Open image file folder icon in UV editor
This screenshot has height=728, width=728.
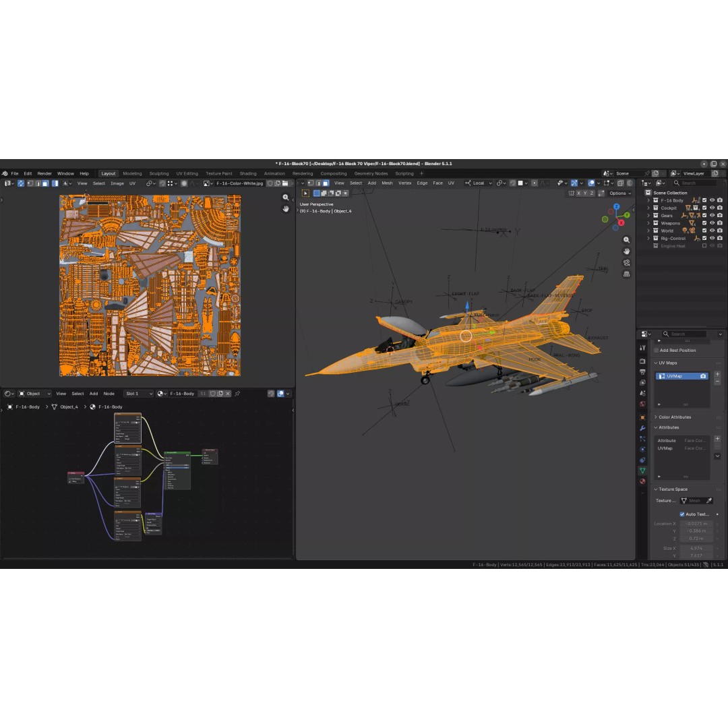285,183
